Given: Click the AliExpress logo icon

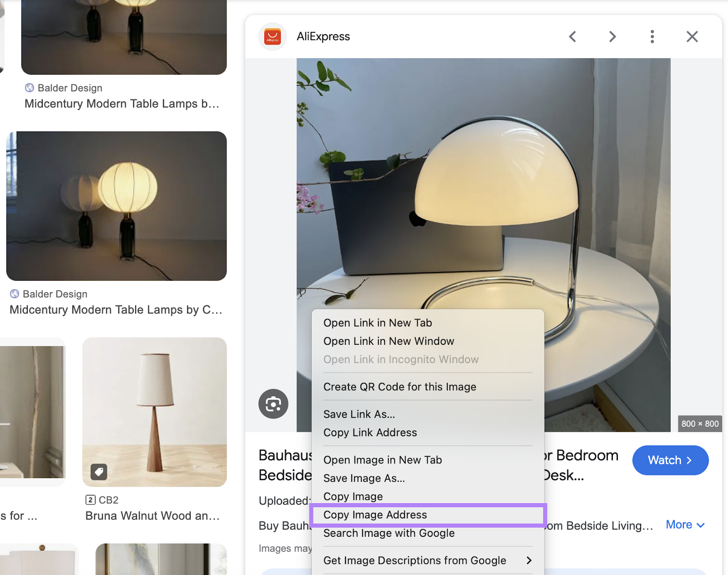Looking at the screenshot, I should pyautogui.click(x=273, y=36).
